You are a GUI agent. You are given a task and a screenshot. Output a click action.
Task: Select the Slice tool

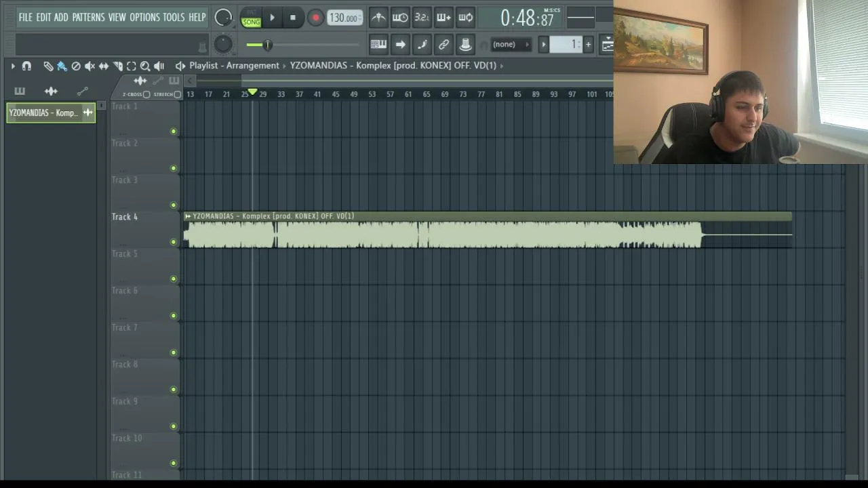pos(117,66)
